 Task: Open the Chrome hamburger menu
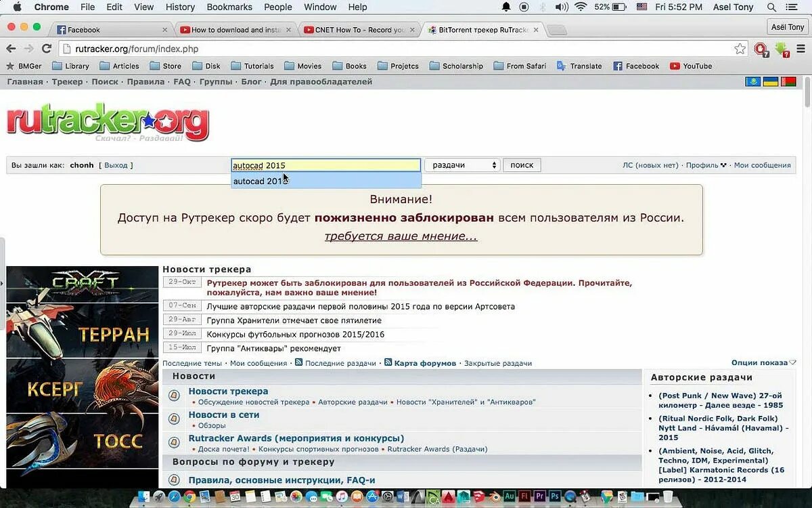800,49
